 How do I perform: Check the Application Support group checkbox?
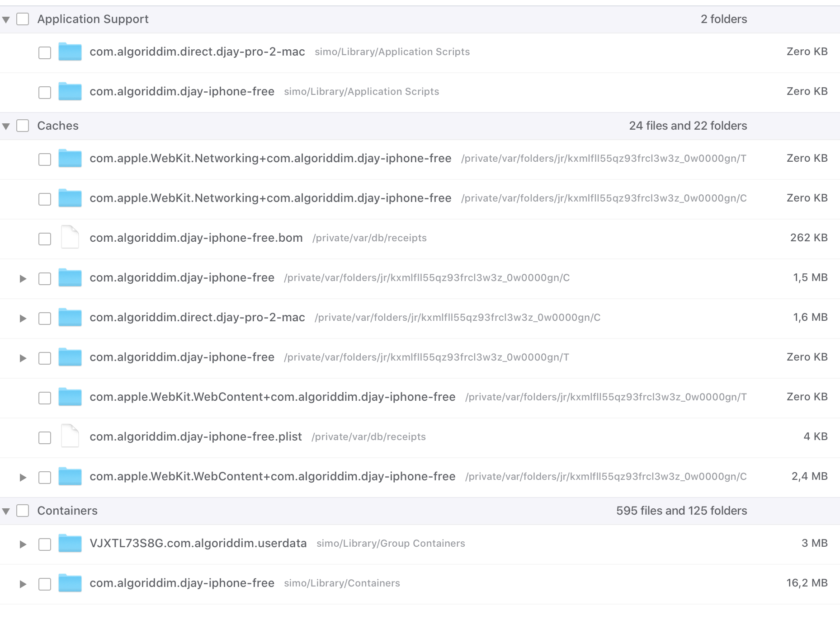point(23,19)
